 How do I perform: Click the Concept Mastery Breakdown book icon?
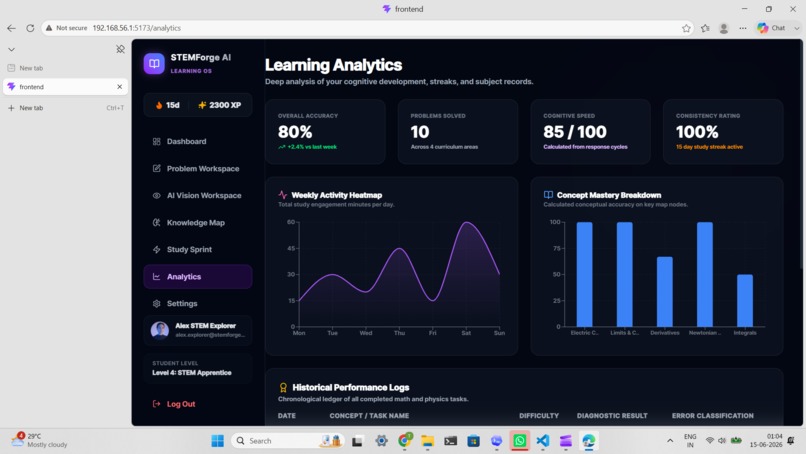pyautogui.click(x=548, y=195)
